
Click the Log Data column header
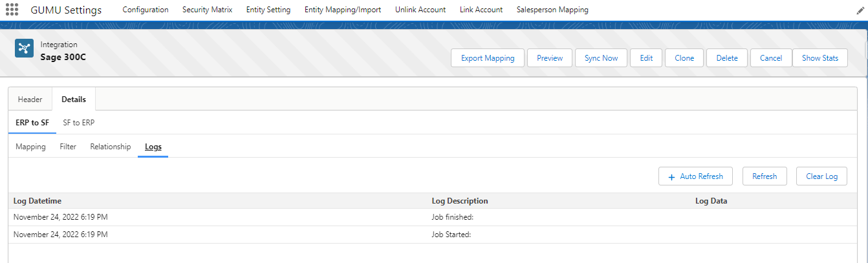pos(711,201)
